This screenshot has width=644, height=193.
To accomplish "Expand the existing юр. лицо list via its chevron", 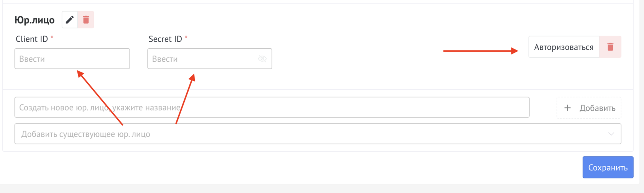I will click(x=611, y=134).
